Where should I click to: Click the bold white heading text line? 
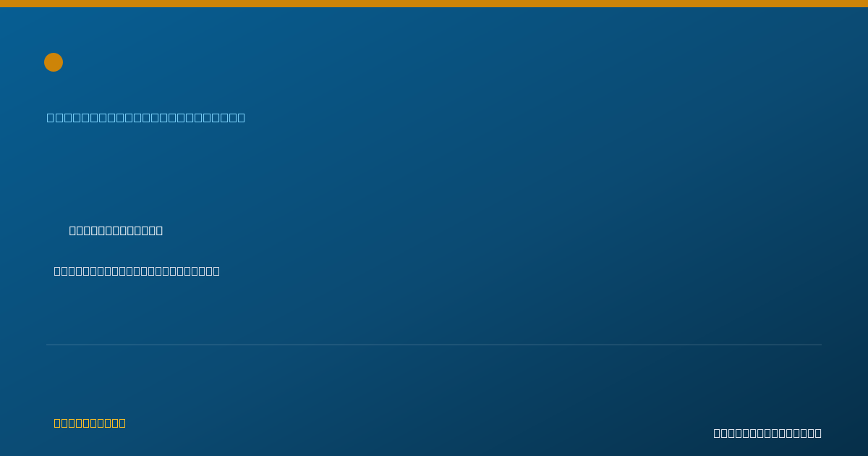pos(116,230)
